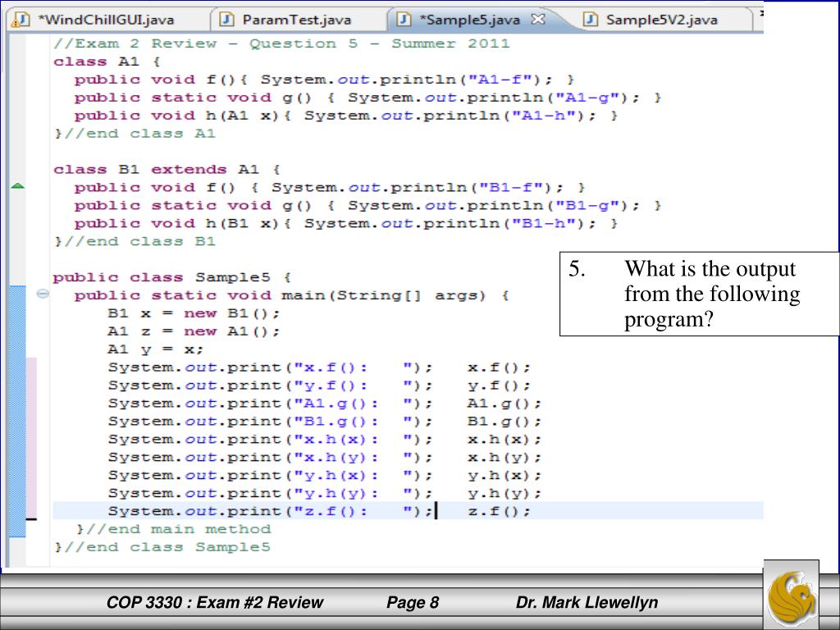Close the Sample5.java tab via its X
The image size is (840, 630).
(539, 19)
